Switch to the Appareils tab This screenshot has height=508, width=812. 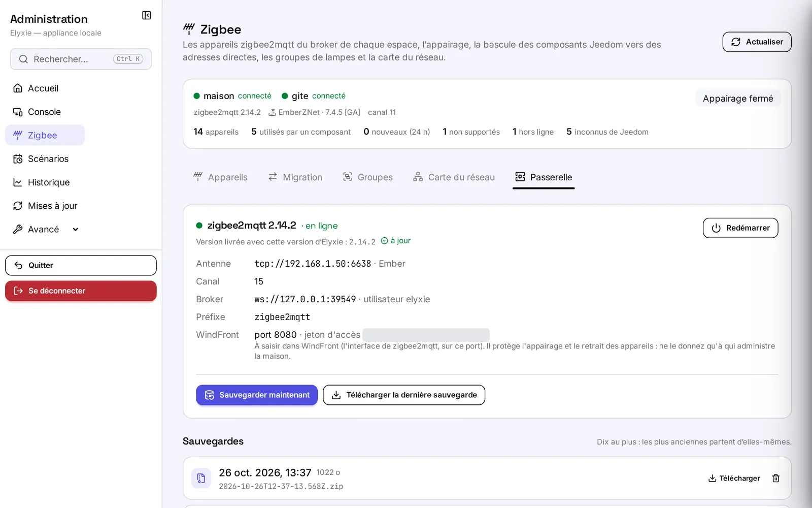pyautogui.click(x=220, y=177)
